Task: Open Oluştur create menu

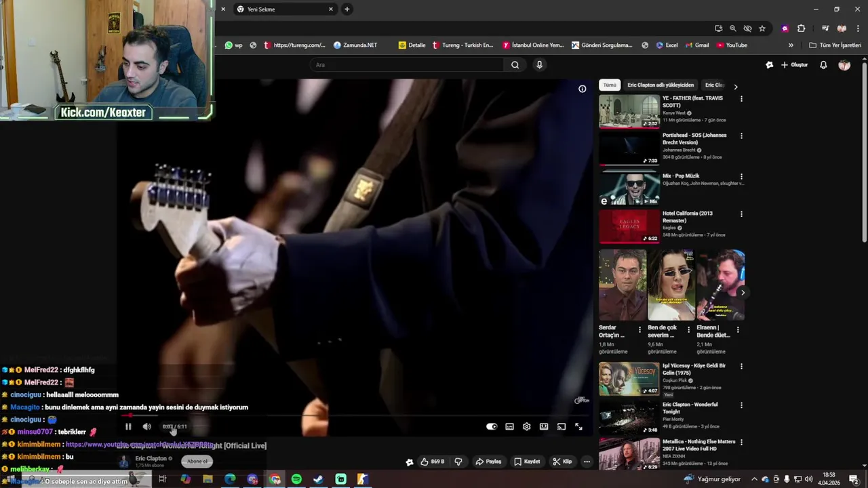Action: 795,65
